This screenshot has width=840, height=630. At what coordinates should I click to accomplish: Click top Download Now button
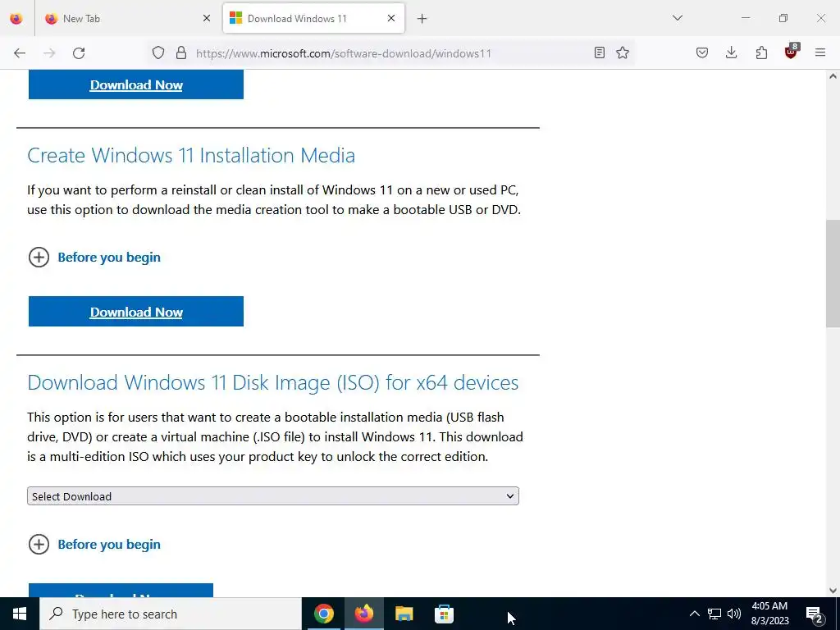tap(136, 84)
